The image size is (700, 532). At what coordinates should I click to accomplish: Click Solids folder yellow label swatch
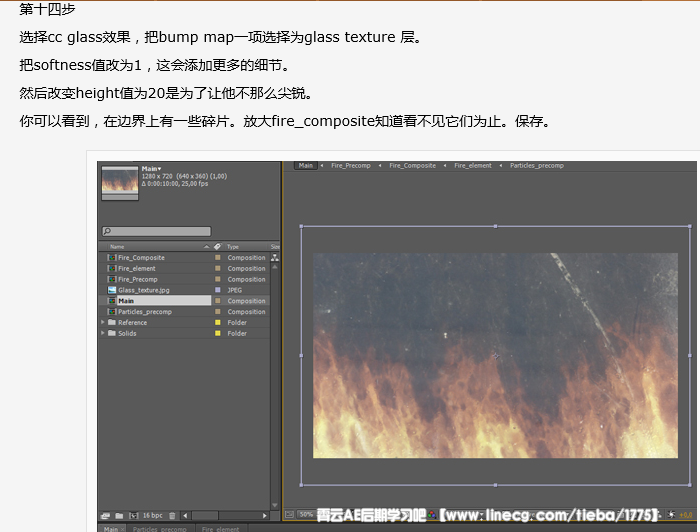217,333
